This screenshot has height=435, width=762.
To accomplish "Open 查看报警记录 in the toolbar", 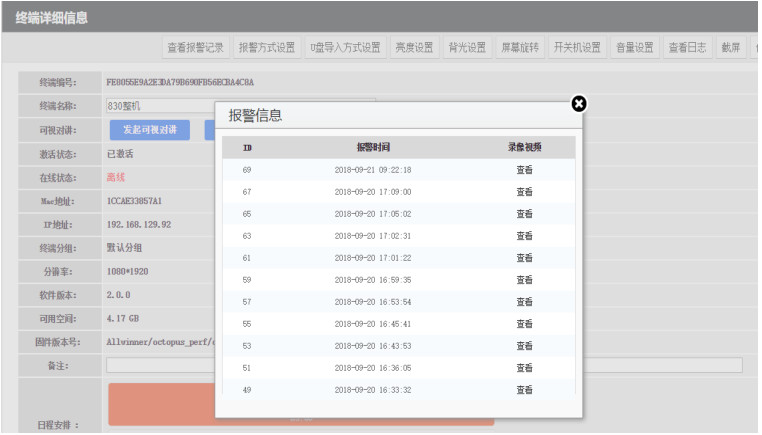I will click(195, 48).
